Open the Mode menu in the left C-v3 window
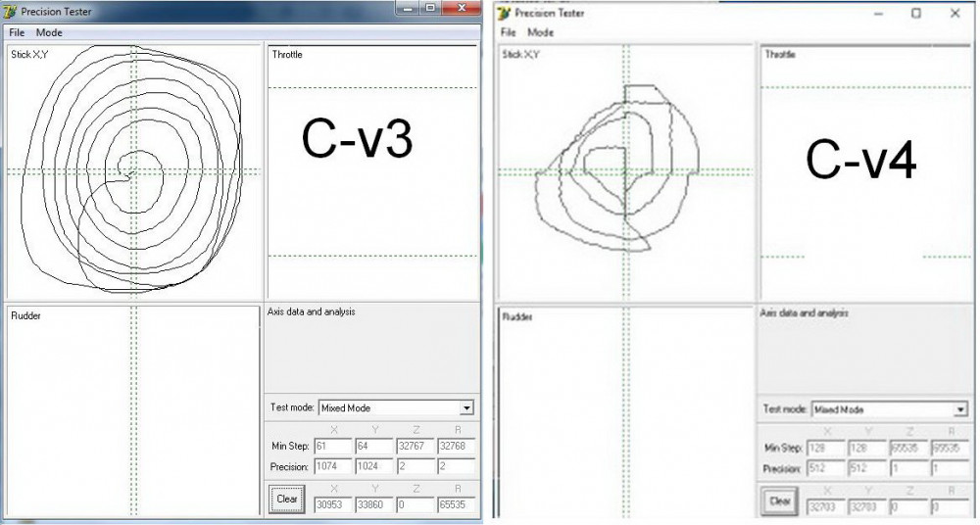The image size is (980, 525). (49, 32)
